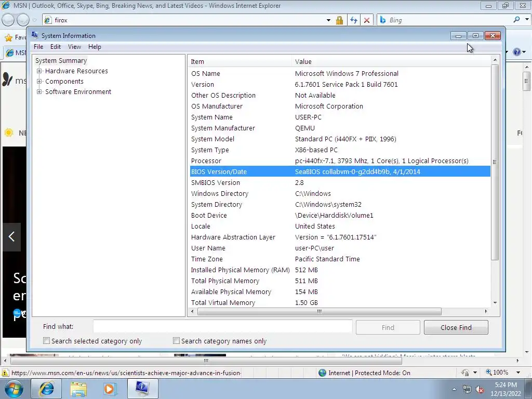
Task: Select the Time Zone row
Action: pos(340,259)
